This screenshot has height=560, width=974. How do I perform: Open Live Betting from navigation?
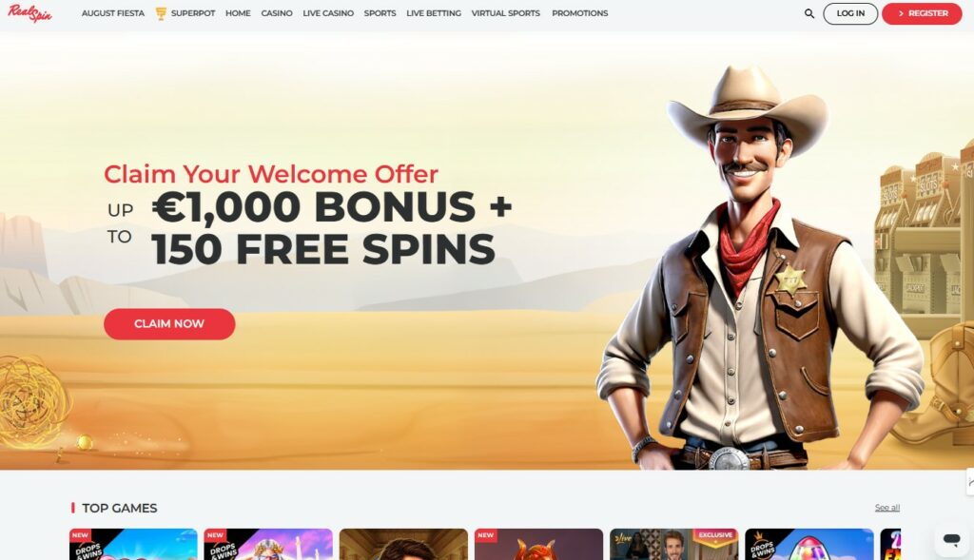click(x=434, y=13)
